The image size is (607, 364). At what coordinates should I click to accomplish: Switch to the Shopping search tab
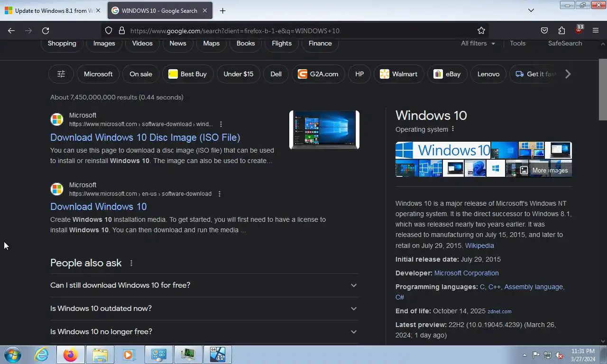tap(62, 44)
